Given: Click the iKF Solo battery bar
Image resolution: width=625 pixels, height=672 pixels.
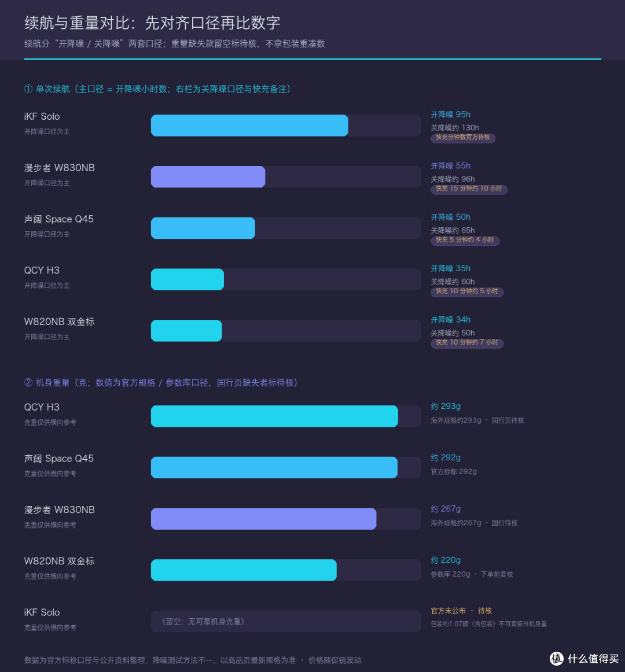Looking at the screenshot, I should 286,125.
